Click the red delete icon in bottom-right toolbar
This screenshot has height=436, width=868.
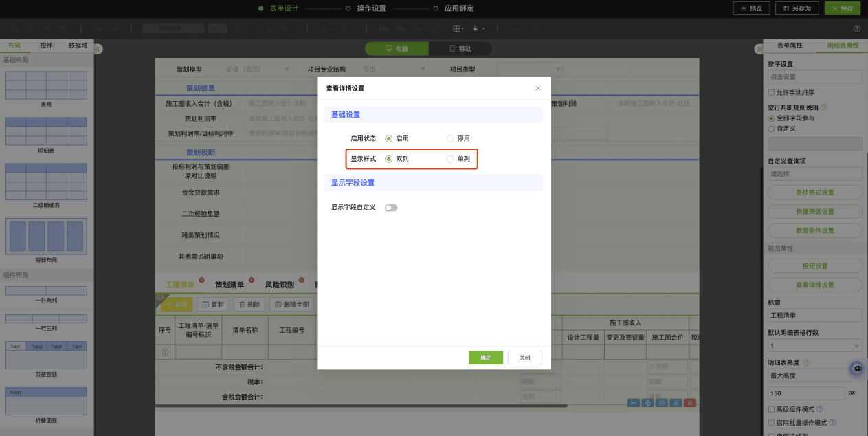point(690,403)
